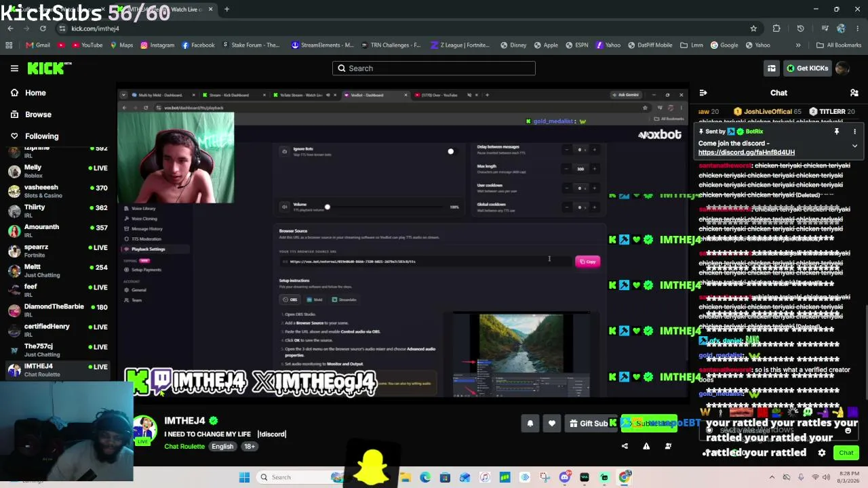Click the Windows Start button
The image size is (868, 488).
click(244, 477)
